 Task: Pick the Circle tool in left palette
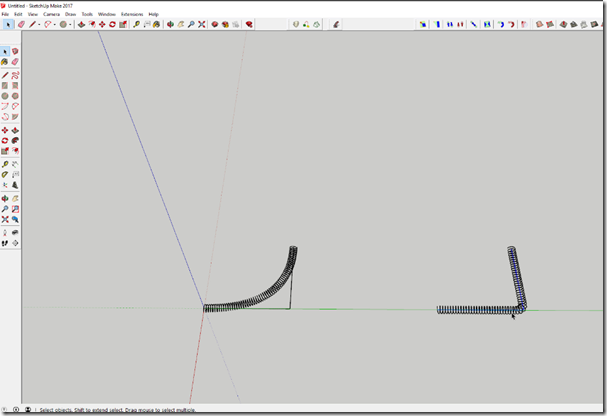tap(5, 96)
